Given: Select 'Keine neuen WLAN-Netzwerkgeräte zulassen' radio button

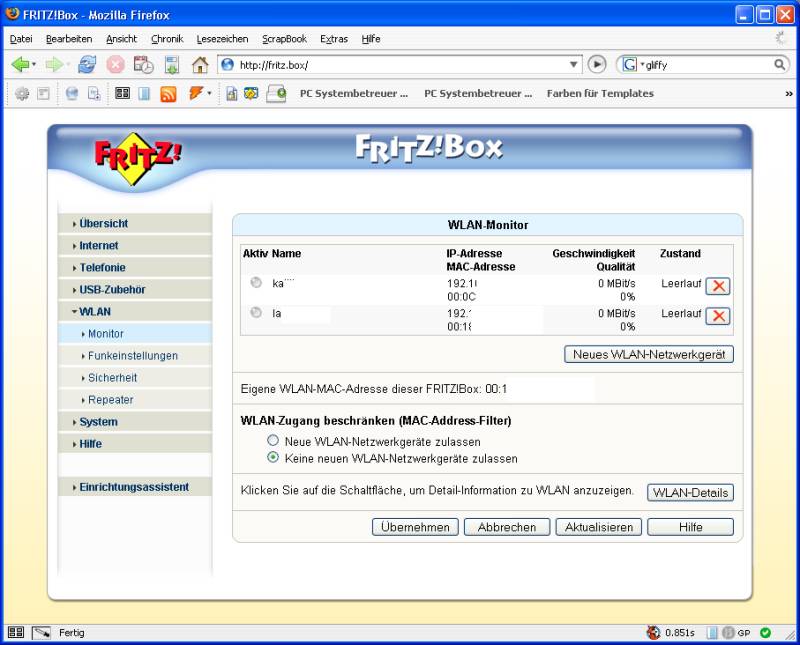Looking at the screenshot, I should pos(273,457).
